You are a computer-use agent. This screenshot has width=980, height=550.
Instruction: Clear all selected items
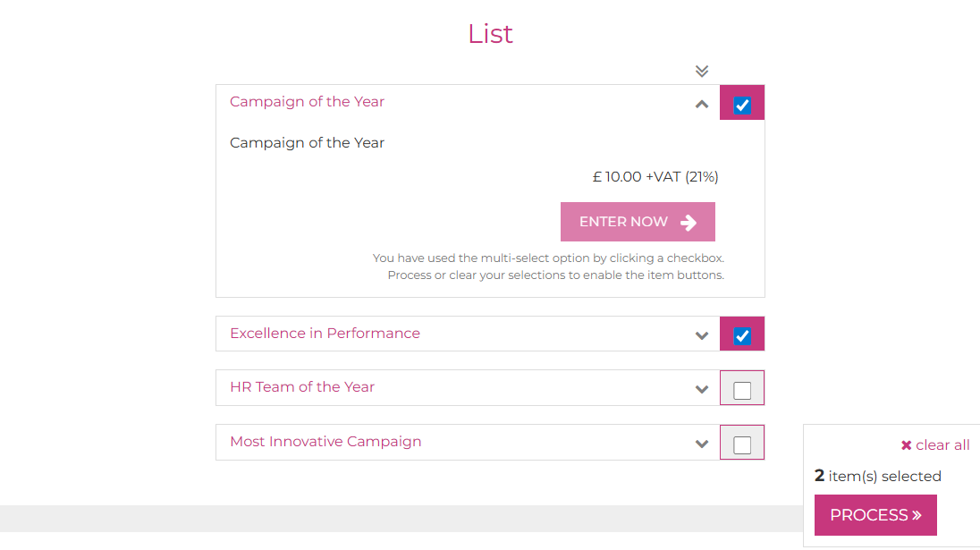(x=942, y=445)
